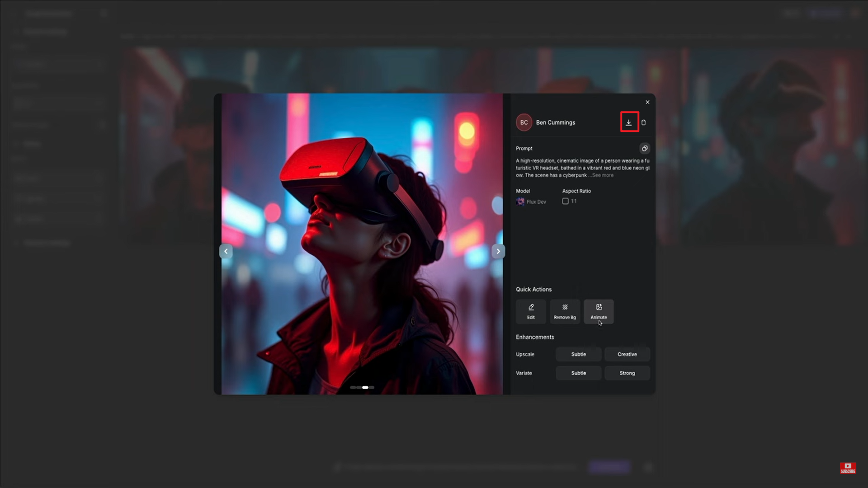868x488 pixels.
Task: Open the Edit quick action
Action: tap(531, 311)
